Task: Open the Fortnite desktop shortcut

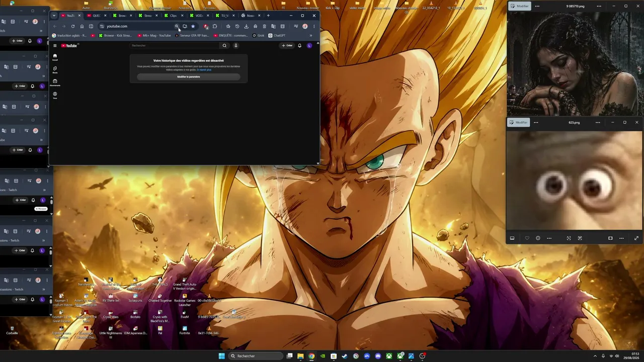Action: pyautogui.click(x=185, y=330)
